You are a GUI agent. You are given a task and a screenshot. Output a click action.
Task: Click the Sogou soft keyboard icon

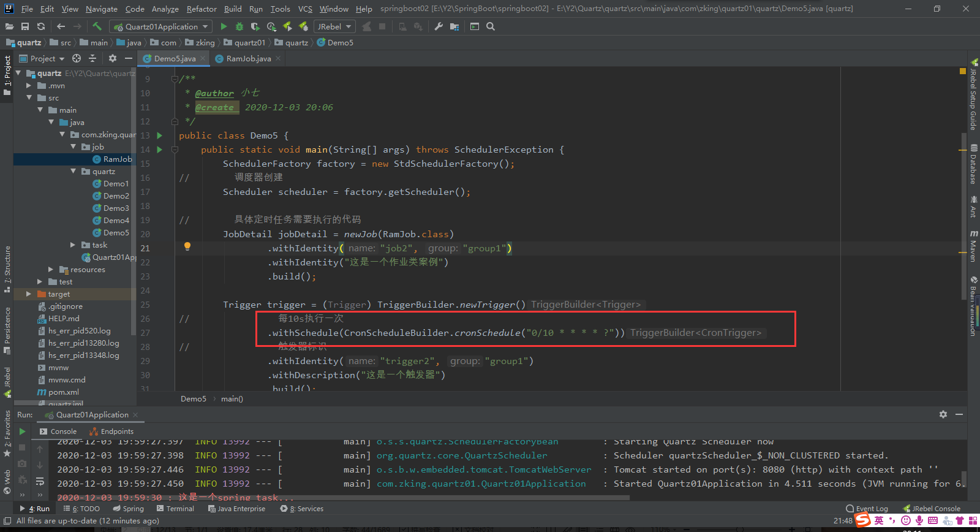click(933, 520)
